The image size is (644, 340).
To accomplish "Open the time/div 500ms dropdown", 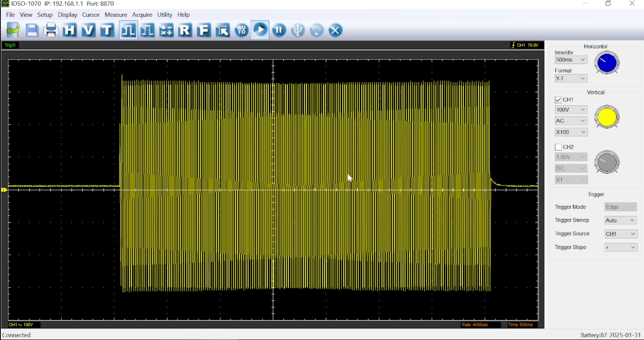I will point(571,60).
